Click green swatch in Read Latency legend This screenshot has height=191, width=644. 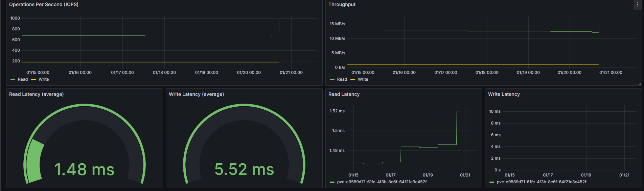coord(332,182)
